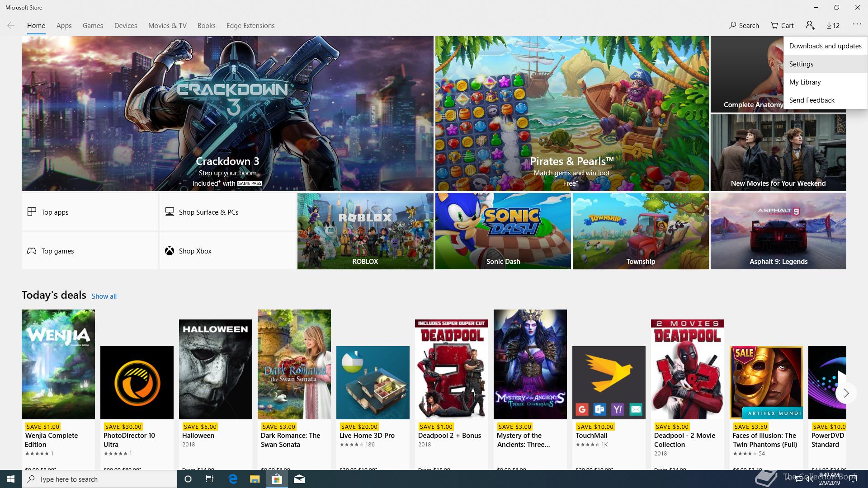Open PowerDVD Standard deal
Image resolution: width=868 pixels, height=488 pixels.
[827, 408]
